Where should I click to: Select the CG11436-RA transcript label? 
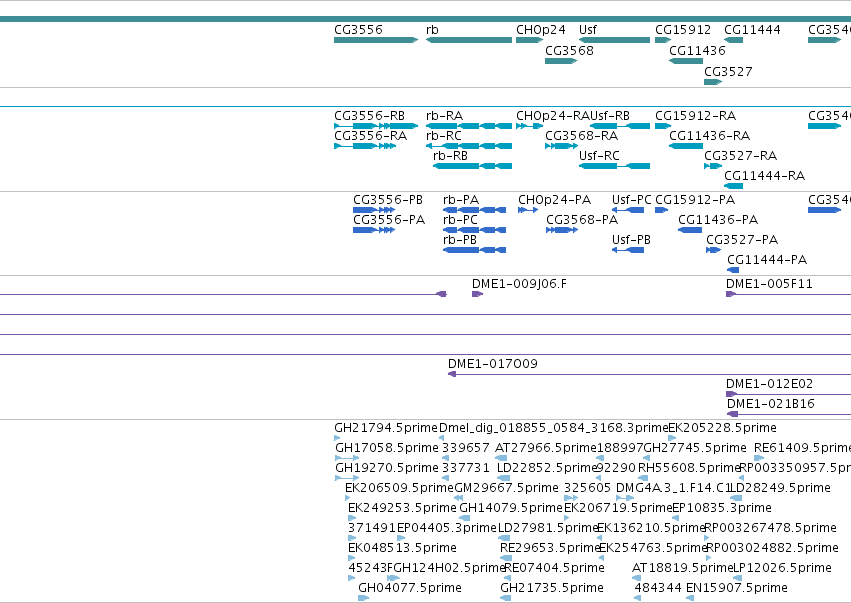point(710,136)
